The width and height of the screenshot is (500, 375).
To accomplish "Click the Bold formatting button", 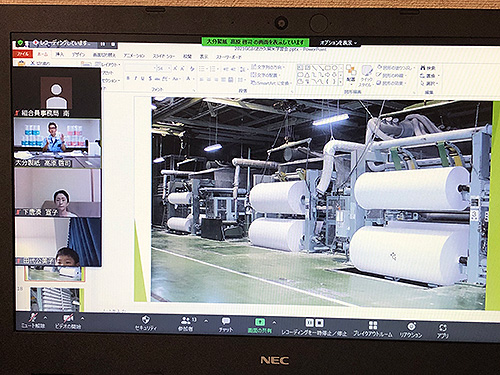I will (128, 78).
